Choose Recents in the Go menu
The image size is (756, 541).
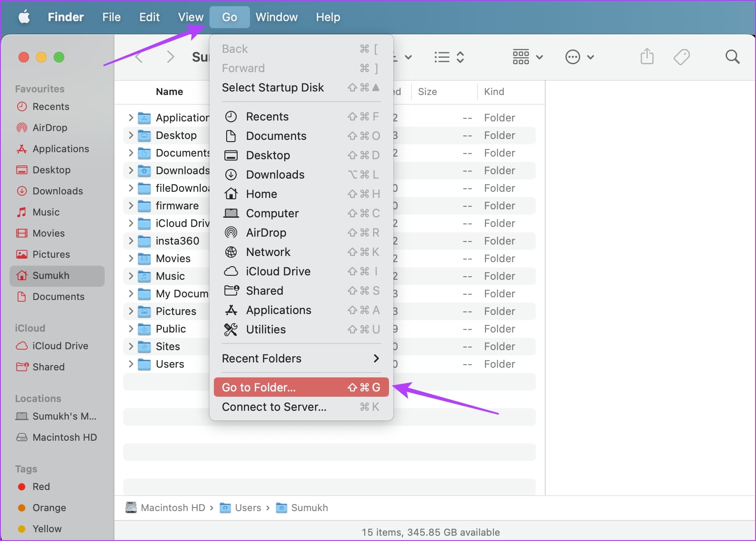[301, 117]
